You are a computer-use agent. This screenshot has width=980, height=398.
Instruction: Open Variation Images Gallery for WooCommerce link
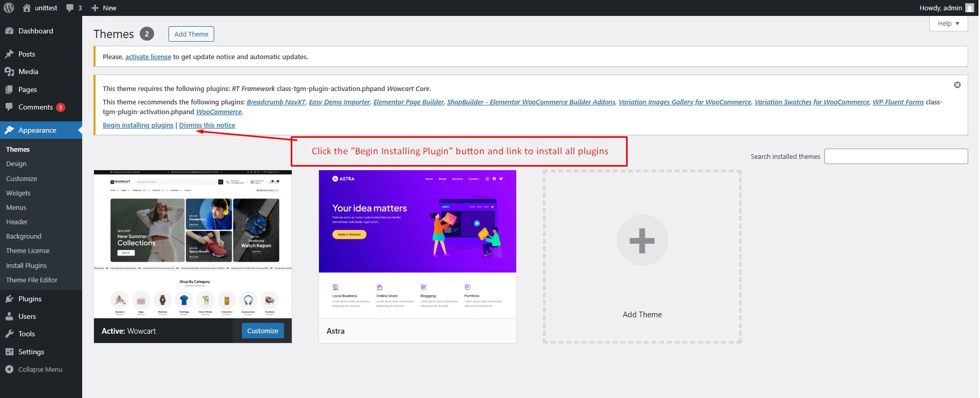pos(685,102)
